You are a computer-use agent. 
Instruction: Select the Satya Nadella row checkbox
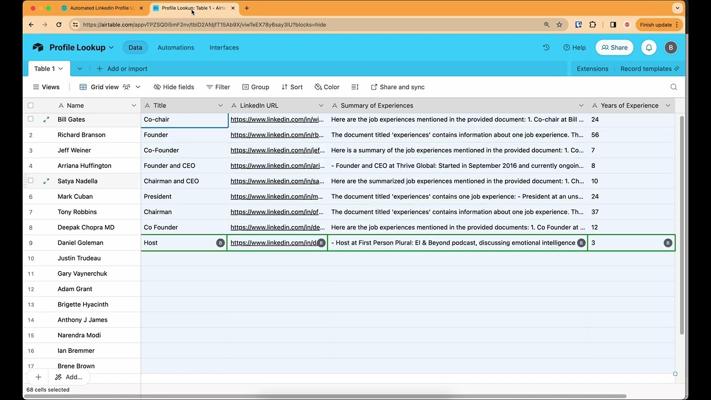pyautogui.click(x=30, y=181)
